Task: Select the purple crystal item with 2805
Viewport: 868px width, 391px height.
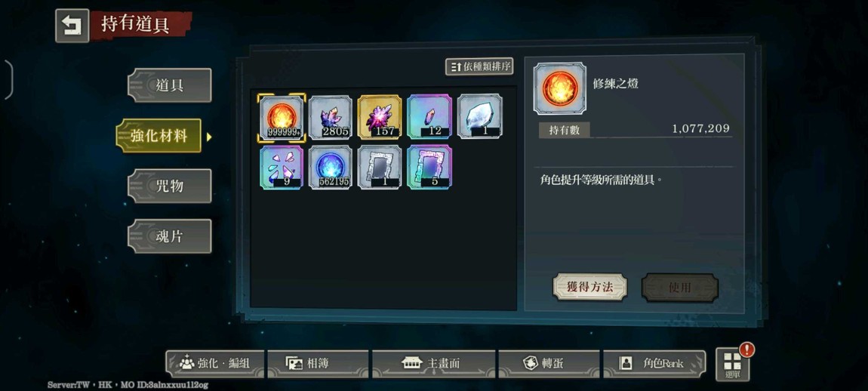Action: pos(331,118)
